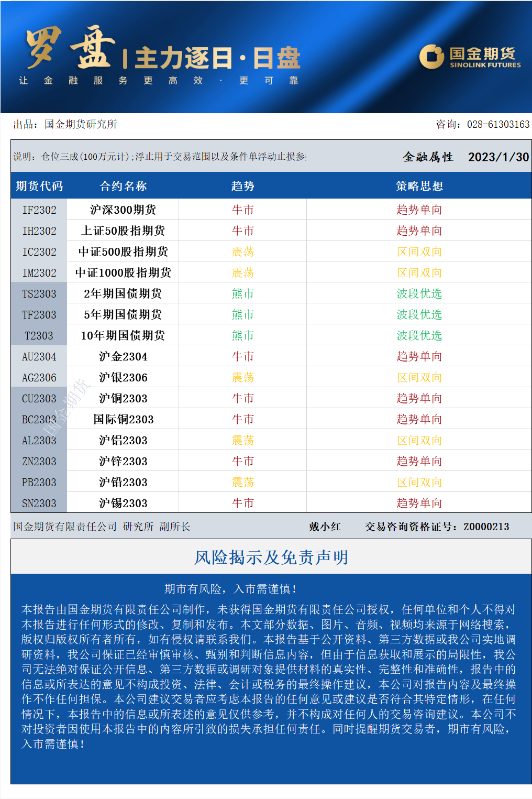This screenshot has width=532, height=799.
Task: Click the Sinolink Futures logo icon
Action: pyautogui.click(x=431, y=57)
